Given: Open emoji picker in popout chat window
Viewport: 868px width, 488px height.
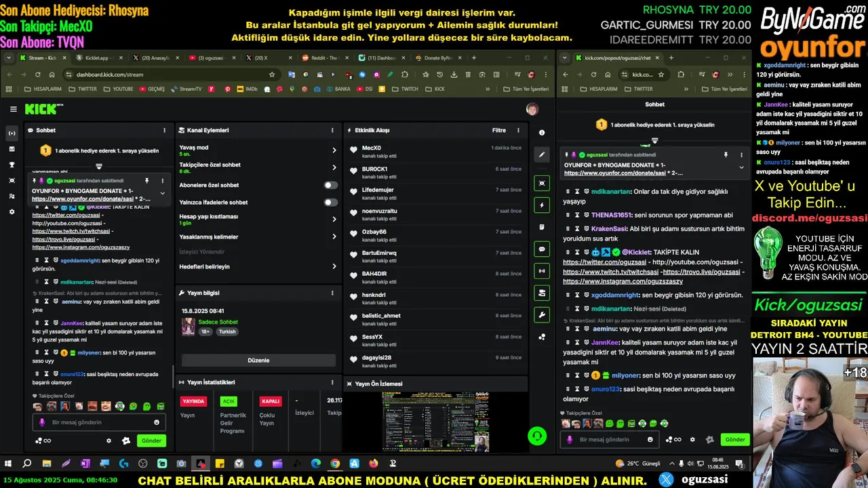Looking at the screenshot, I should (x=650, y=439).
